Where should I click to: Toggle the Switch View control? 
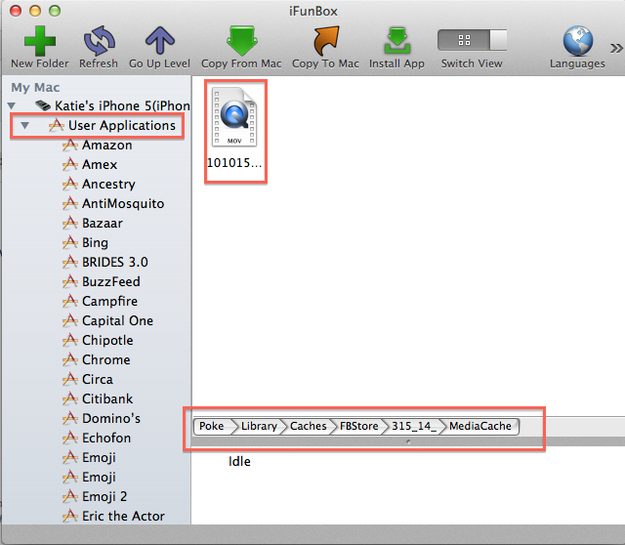point(472,40)
